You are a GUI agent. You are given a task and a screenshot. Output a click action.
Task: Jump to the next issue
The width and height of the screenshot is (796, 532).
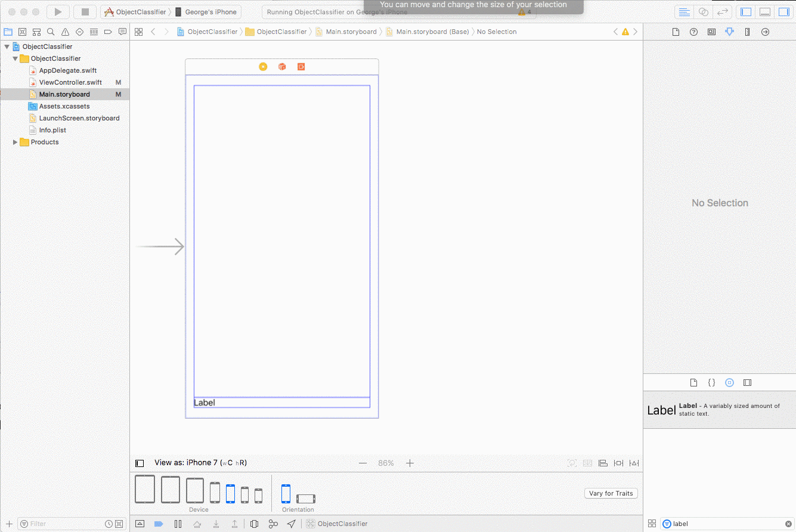635,32
